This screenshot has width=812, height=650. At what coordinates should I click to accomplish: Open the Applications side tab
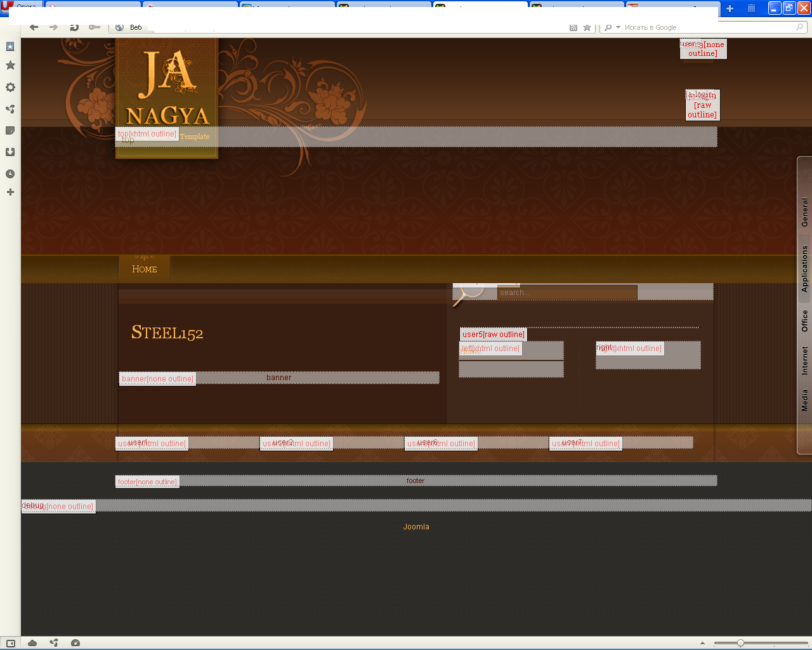tap(804, 269)
